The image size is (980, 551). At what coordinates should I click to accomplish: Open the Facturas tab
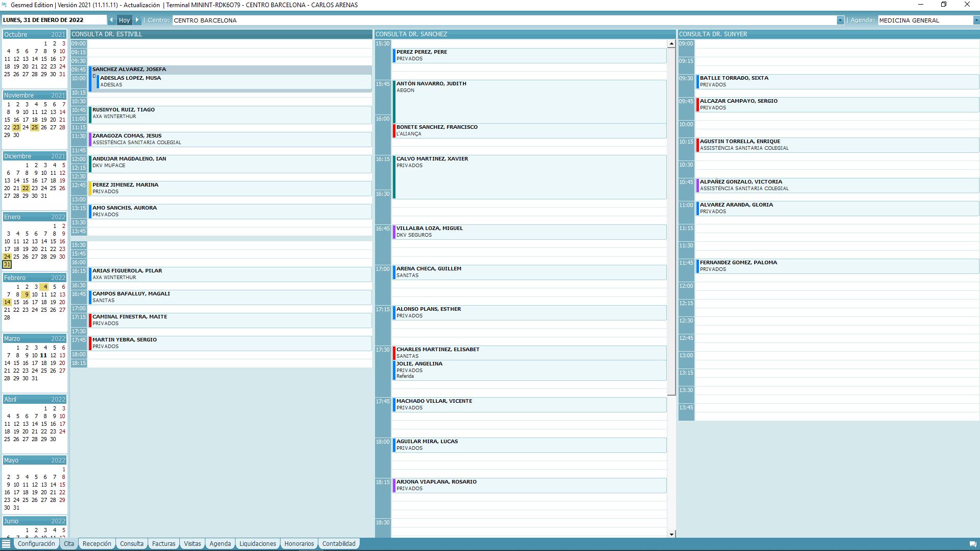pos(164,543)
